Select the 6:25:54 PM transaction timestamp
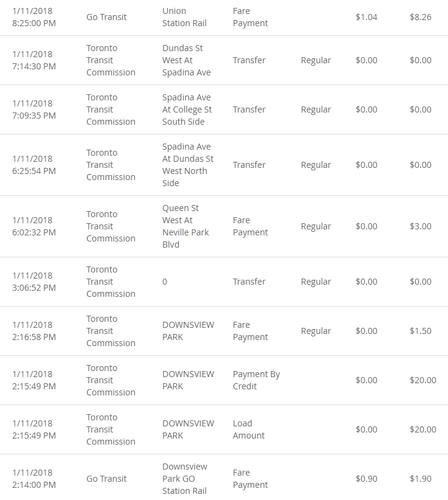 click(x=33, y=165)
